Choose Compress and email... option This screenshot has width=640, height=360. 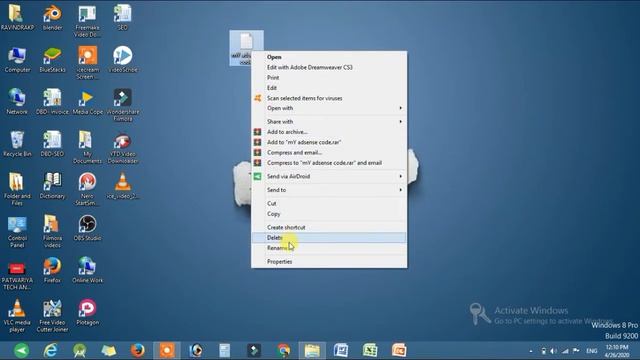329,153
